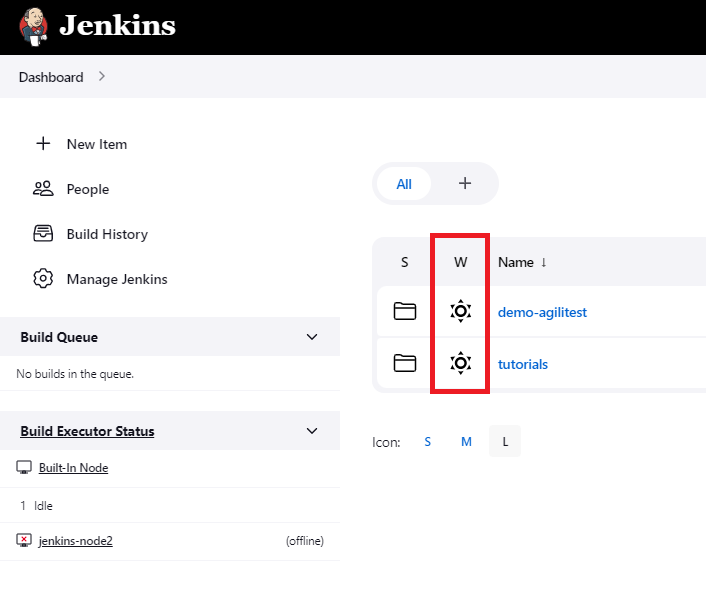
Task: Add a new view with plus tab
Action: (x=465, y=183)
